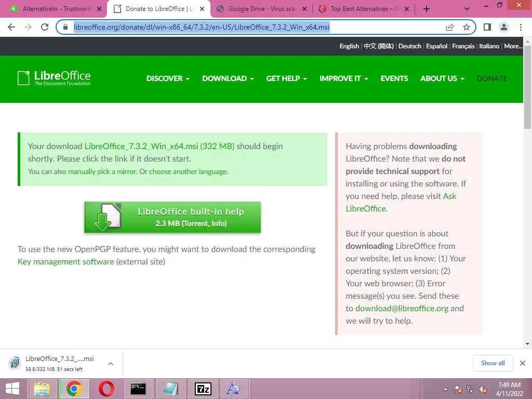
Task: Switch language to Italiano
Action: tap(489, 46)
